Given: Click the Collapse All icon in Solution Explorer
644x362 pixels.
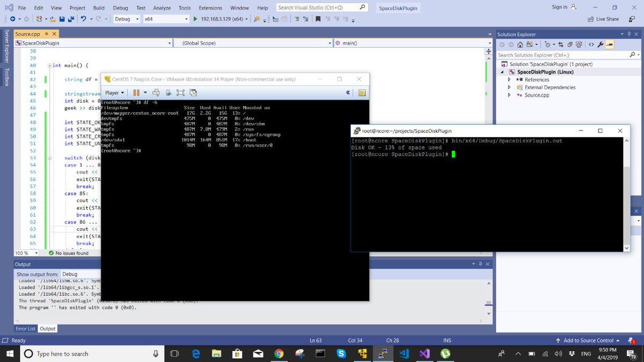Looking at the screenshot, I should pyautogui.click(x=570, y=45).
